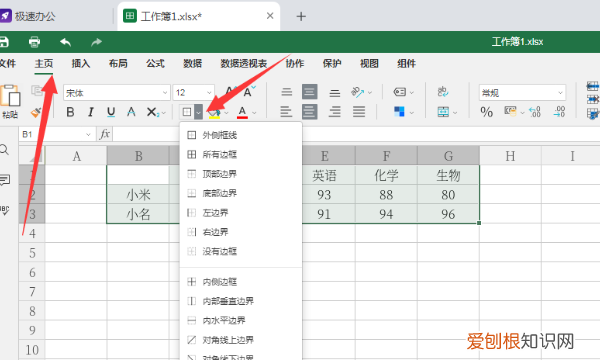Paste clipboard contents with 粘贴 button
Screen dimensions: 600x360
[x=10, y=101]
